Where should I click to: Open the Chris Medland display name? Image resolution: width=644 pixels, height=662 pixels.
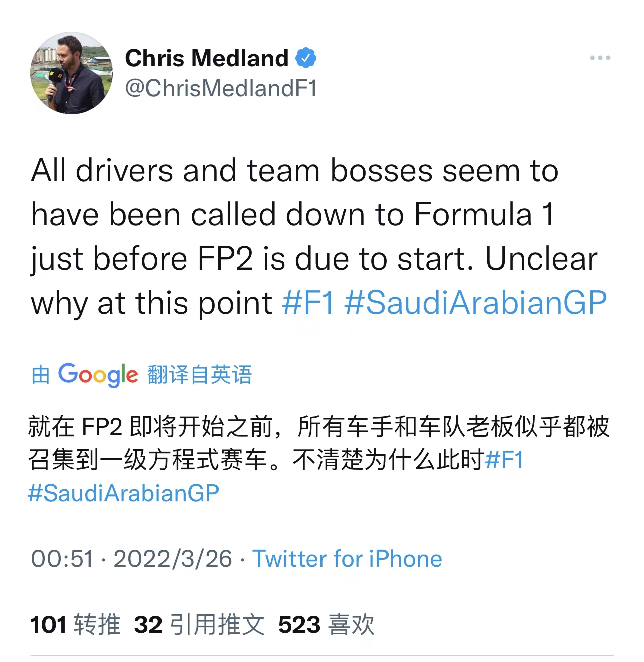[x=207, y=58]
